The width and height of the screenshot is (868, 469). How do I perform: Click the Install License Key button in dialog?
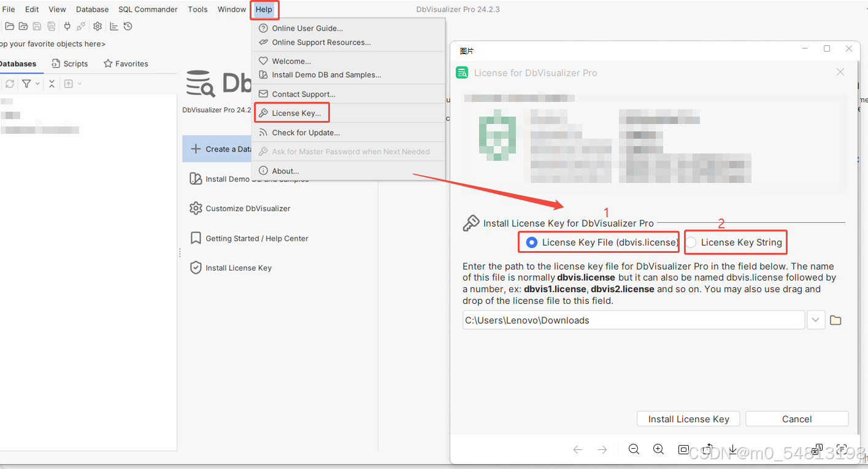pyautogui.click(x=689, y=419)
